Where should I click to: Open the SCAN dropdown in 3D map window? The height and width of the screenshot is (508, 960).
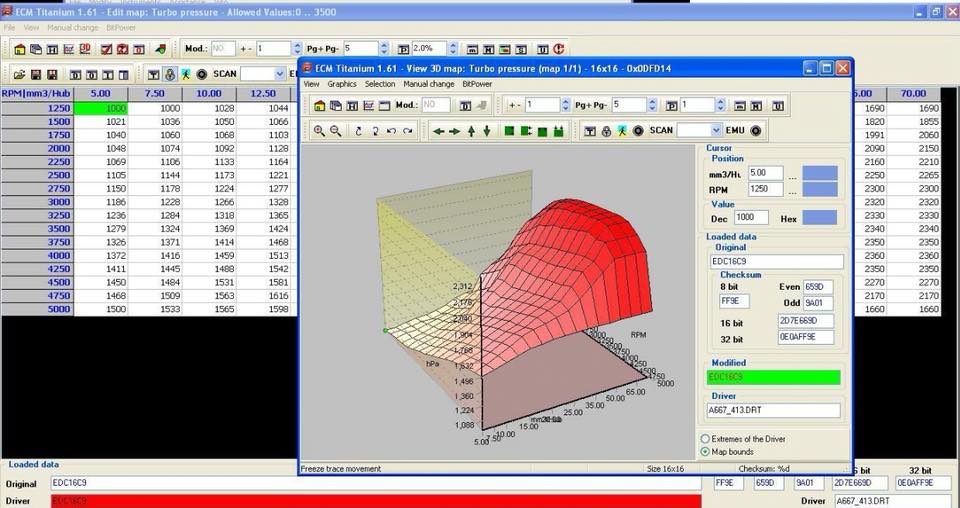tap(716, 130)
